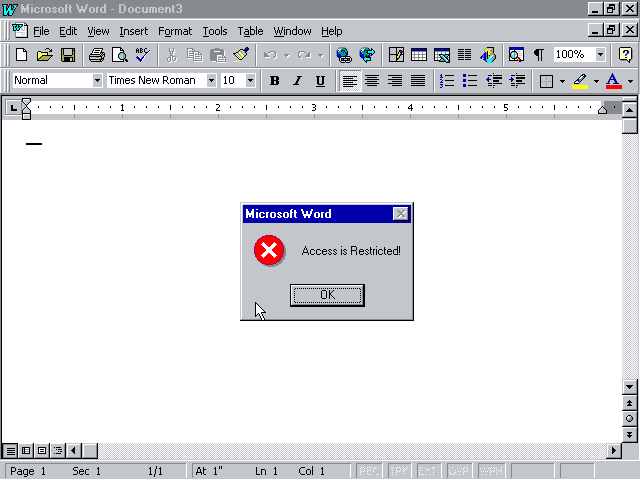Redo the last action
The width and height of the screenshot is (640, 480).
304,55
